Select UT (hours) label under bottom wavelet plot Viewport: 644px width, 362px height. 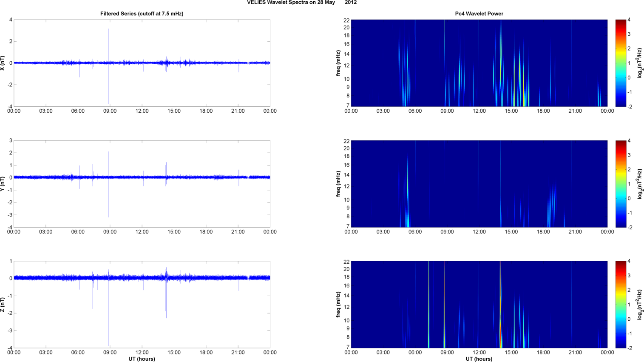click(x=479, y=359)
